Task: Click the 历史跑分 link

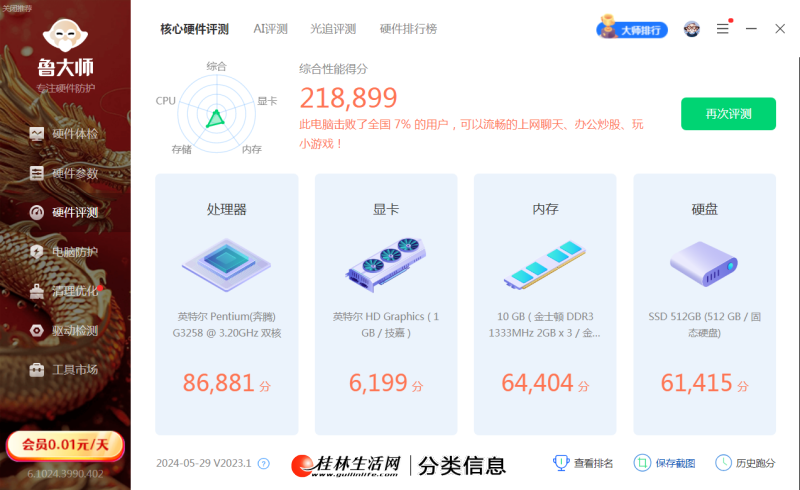Action: click(x=756, y=463)
